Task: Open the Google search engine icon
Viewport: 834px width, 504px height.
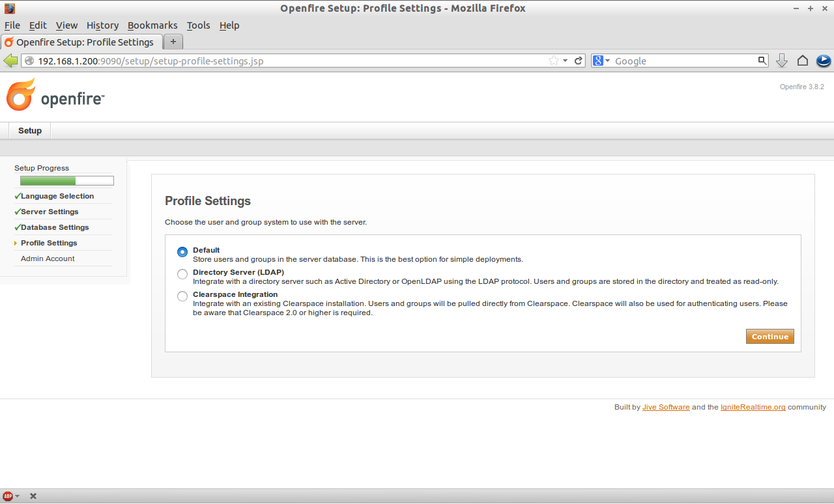Action: pos(598,61)
